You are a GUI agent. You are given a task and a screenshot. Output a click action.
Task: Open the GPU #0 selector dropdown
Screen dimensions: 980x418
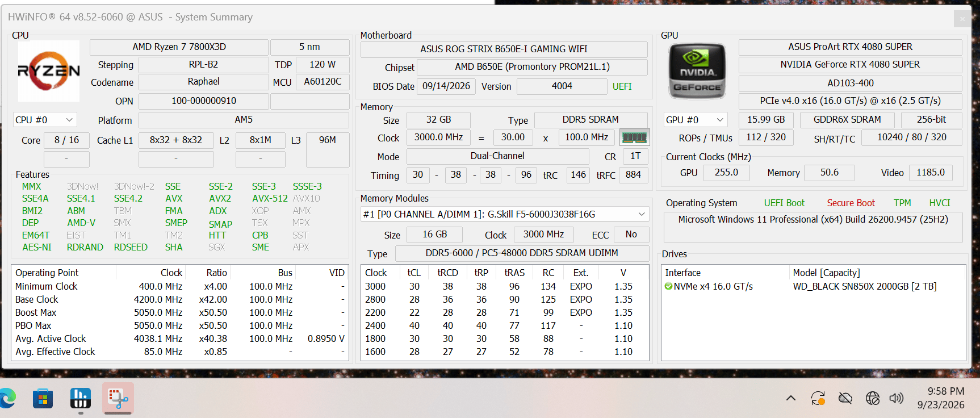coord(696,120)
